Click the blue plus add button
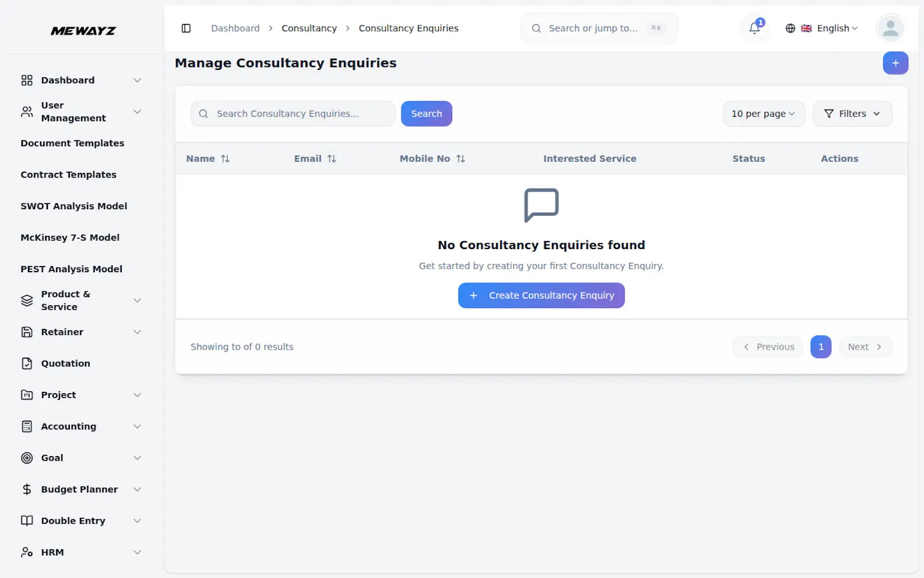The image size is (924, 578). click(x=895, y=63)
